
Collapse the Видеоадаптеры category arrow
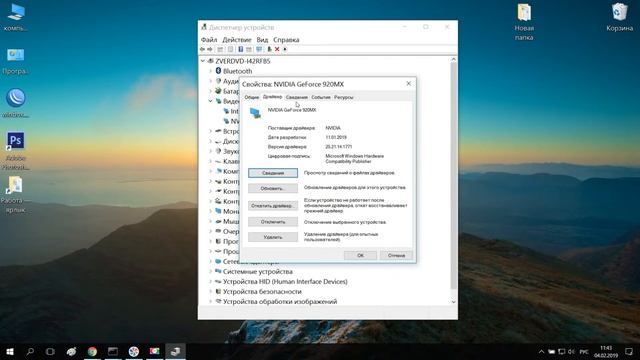[x=211, y=101]
